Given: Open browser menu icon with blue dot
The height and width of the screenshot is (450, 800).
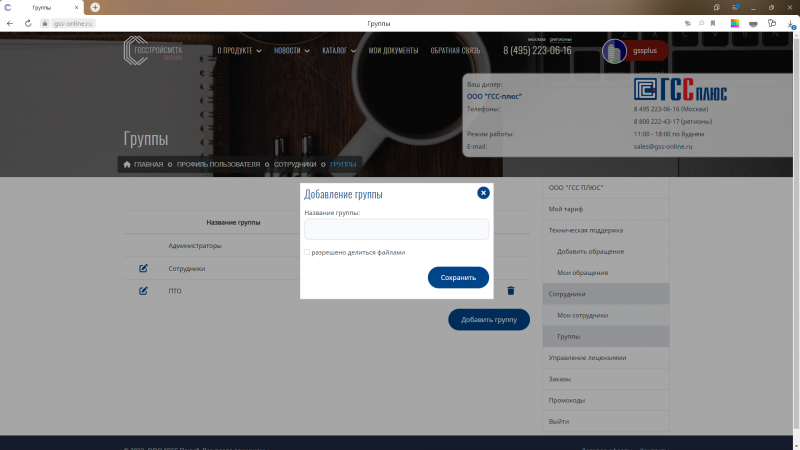Looking at the screenshot, I should click(735, 7).
